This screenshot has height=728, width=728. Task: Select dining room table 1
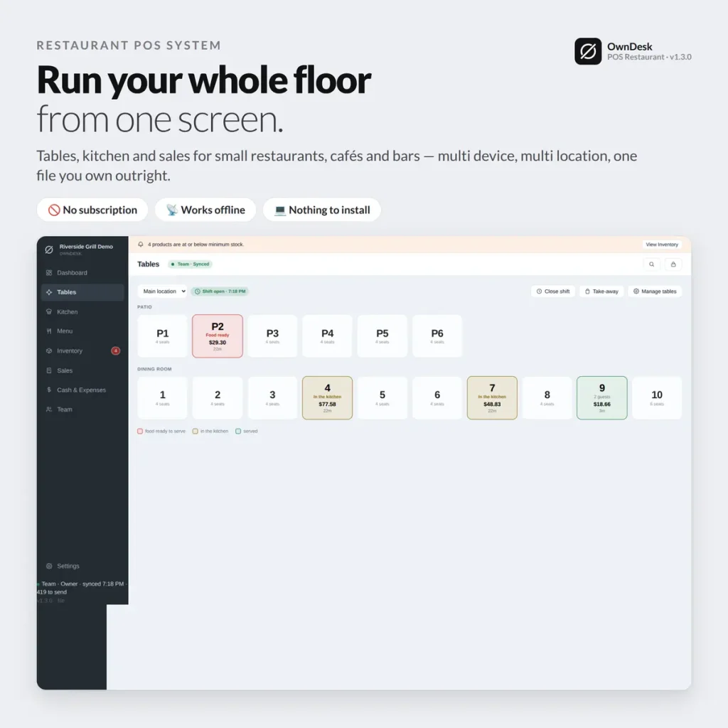163,398
